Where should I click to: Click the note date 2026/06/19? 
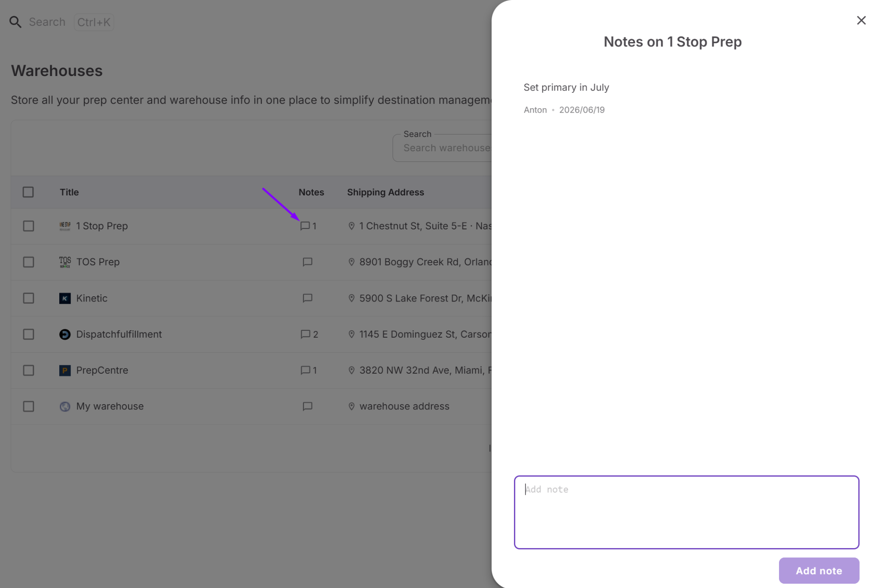(582, 110)
